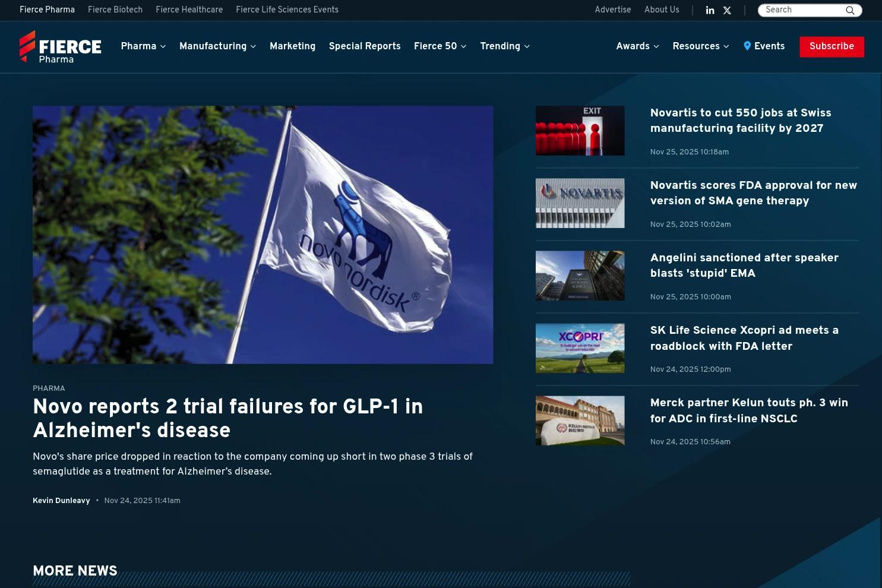882x588 pixels.
Task: Open the About Us link
Action: click(x=662, y=10)
